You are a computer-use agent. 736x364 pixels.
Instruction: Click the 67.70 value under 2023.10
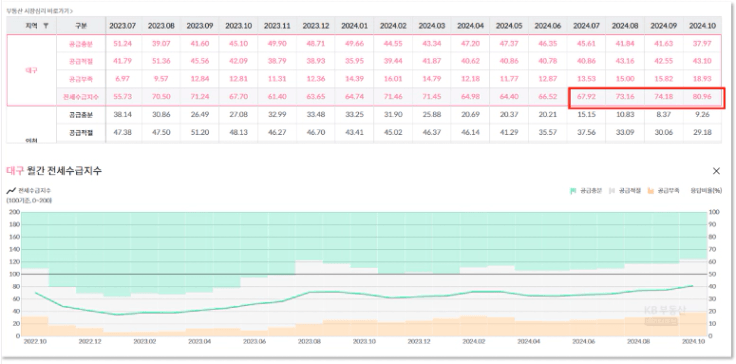point(238,97)
